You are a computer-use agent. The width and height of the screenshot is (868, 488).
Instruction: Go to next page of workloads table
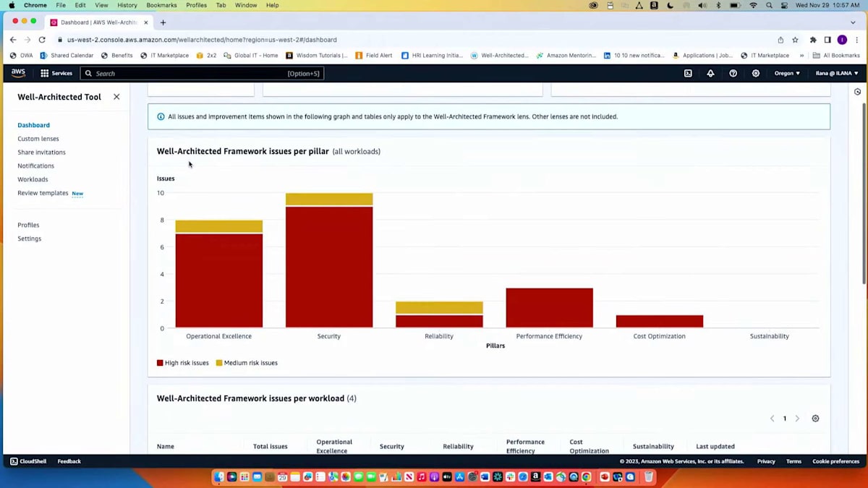pyautogui.click(x=797, y=419)
